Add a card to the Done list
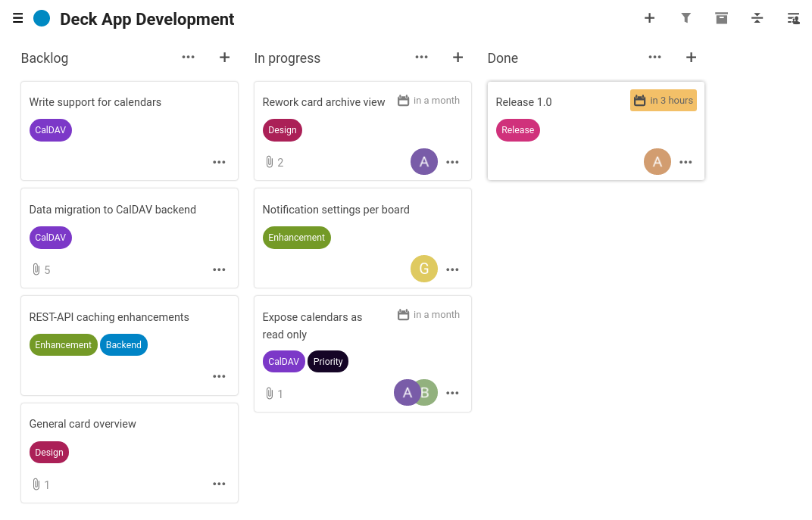Image resolution: width=812 pixels, height=520 pixels. [691, 58]
